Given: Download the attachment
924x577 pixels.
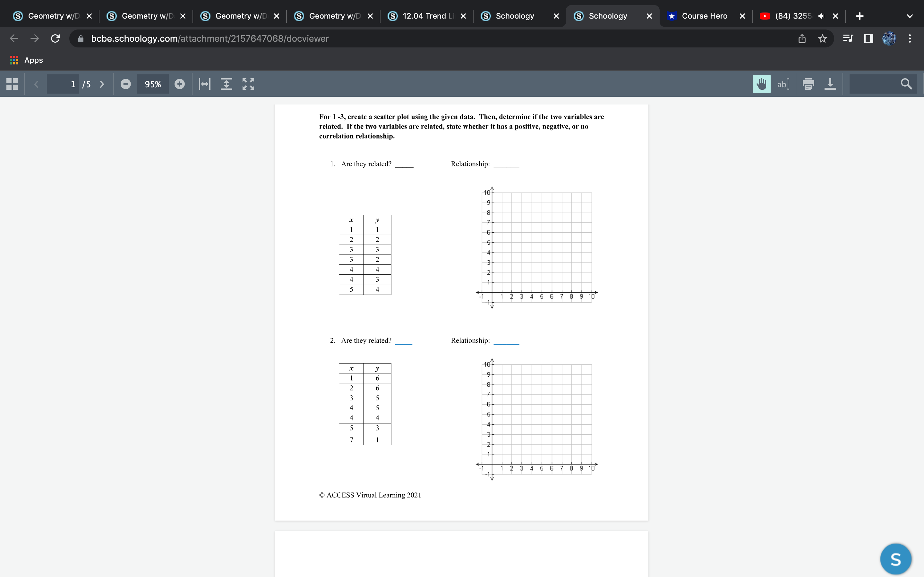Looking at the screenshot, I should 830,84.
